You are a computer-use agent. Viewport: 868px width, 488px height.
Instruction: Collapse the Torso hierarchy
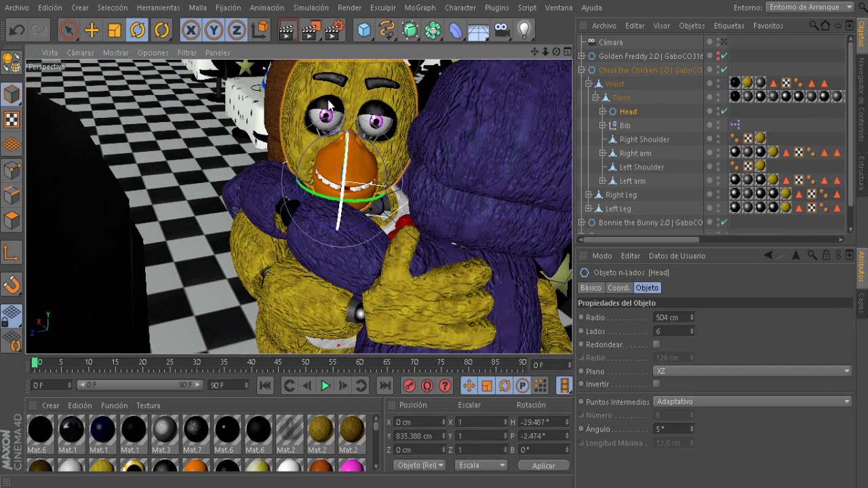(595, 98)
